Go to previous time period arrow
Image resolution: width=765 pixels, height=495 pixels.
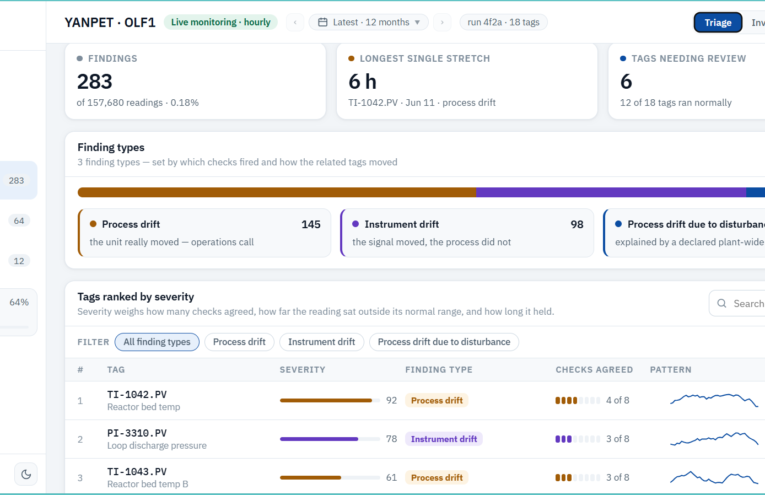(x=295, y=22)
